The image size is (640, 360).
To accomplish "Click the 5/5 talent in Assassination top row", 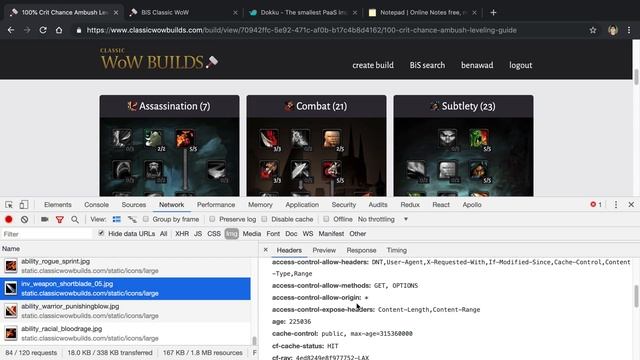I will tap(185, 139).
